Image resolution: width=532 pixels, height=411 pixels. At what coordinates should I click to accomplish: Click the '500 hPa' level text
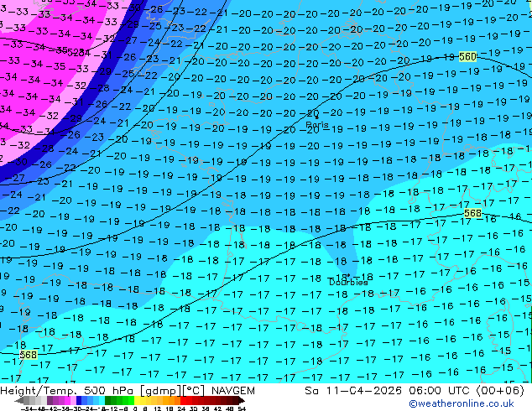pyautogui.click(x=110, y=391)
